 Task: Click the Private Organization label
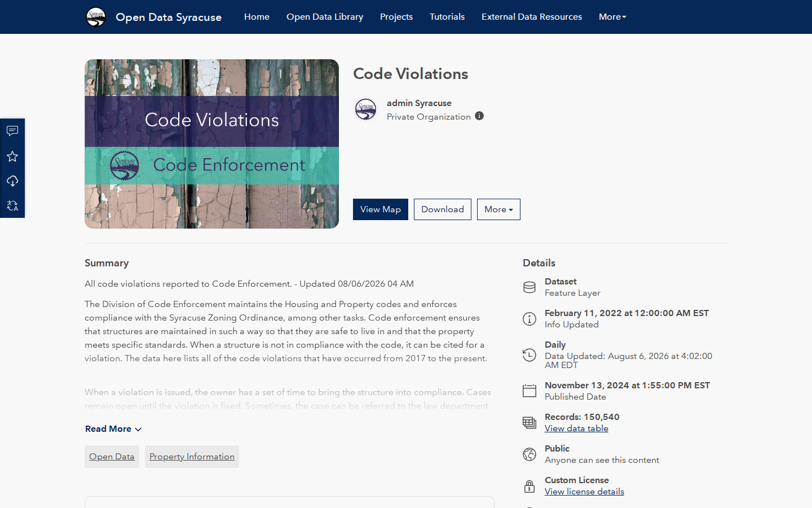(429, 117)
